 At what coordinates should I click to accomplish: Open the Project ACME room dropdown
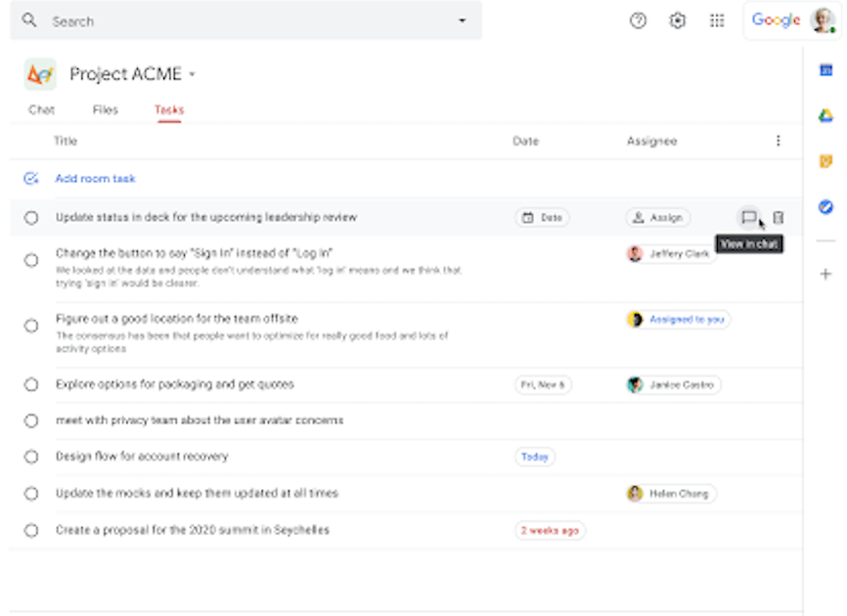[192, 73]
